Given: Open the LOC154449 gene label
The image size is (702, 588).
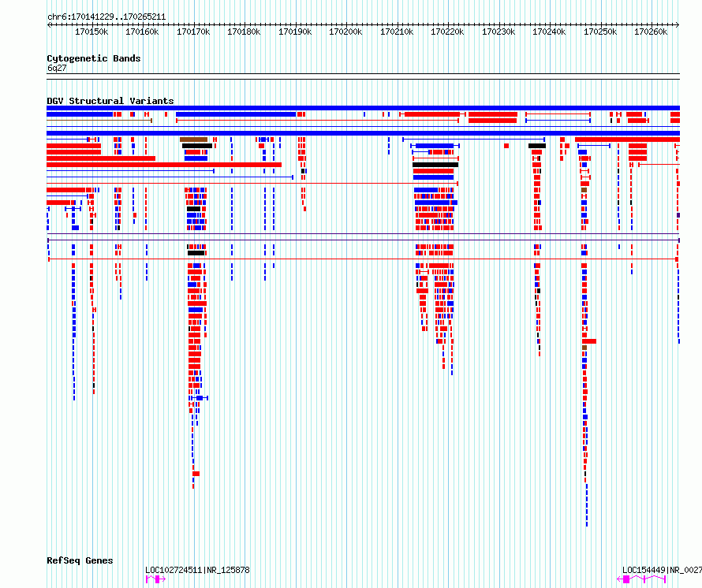Looking at the screenshot, I should click(662, 570).
